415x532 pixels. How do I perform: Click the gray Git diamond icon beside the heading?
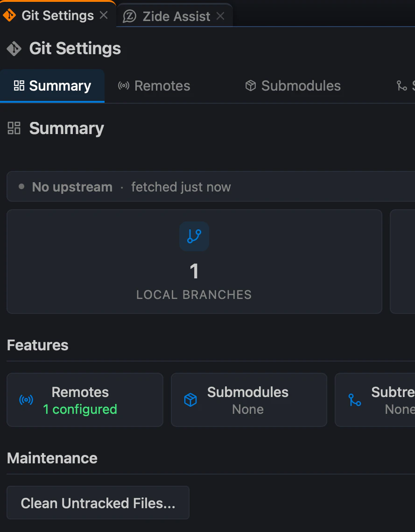pyautogui.click(x=14, y=49)
